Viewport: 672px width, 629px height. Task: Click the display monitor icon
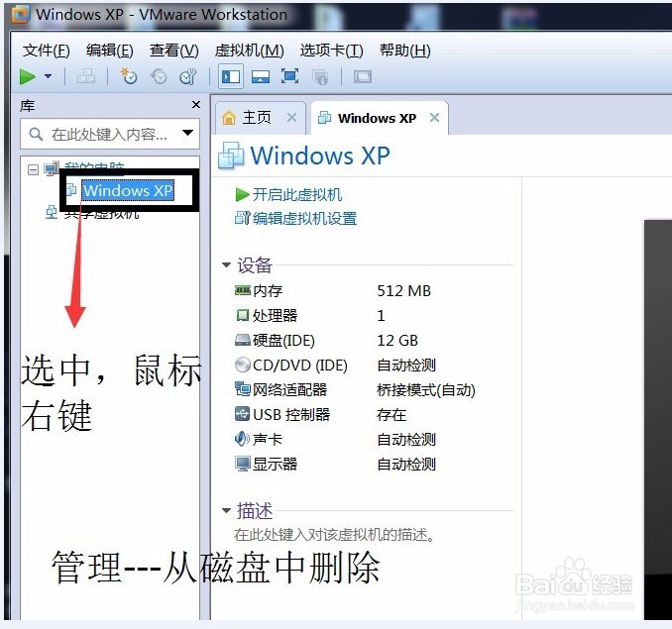point(243,464)
